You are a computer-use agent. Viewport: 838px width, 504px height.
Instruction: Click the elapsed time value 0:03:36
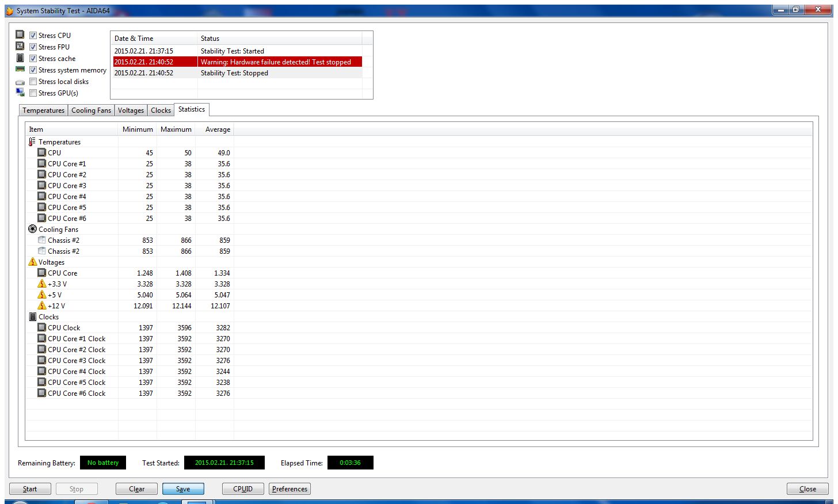pyautogui.click(x=350, y=463)
